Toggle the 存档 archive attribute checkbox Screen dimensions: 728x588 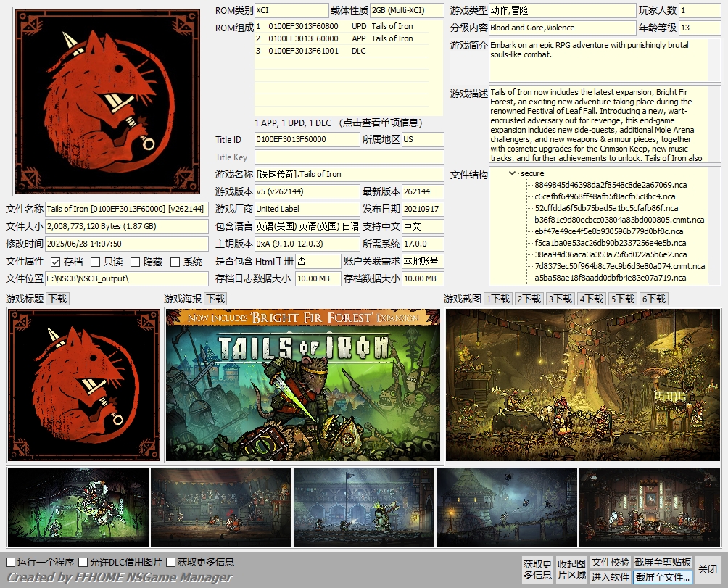(56, 262)
